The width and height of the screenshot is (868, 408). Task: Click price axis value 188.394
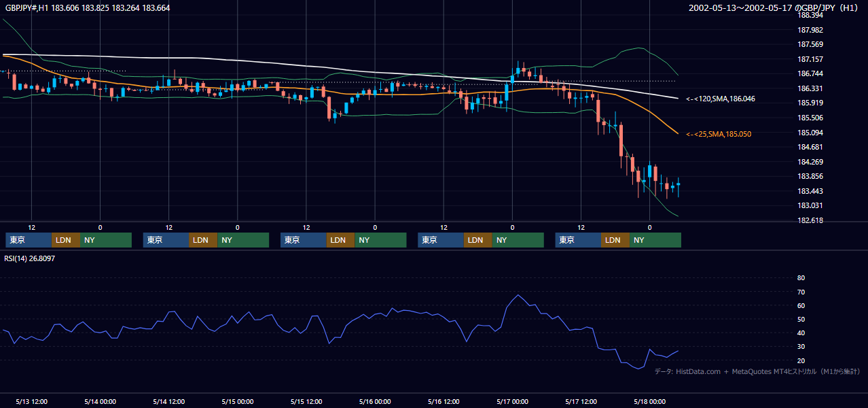click(x=810, y=16)
